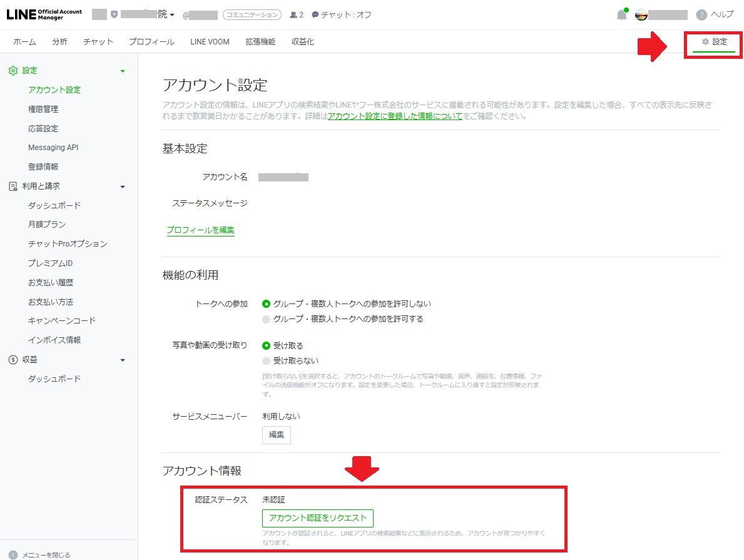Click the friends count icon in header
Viewport: 744px width, 560px height.
pyautogui.click(x=293, y=15)
